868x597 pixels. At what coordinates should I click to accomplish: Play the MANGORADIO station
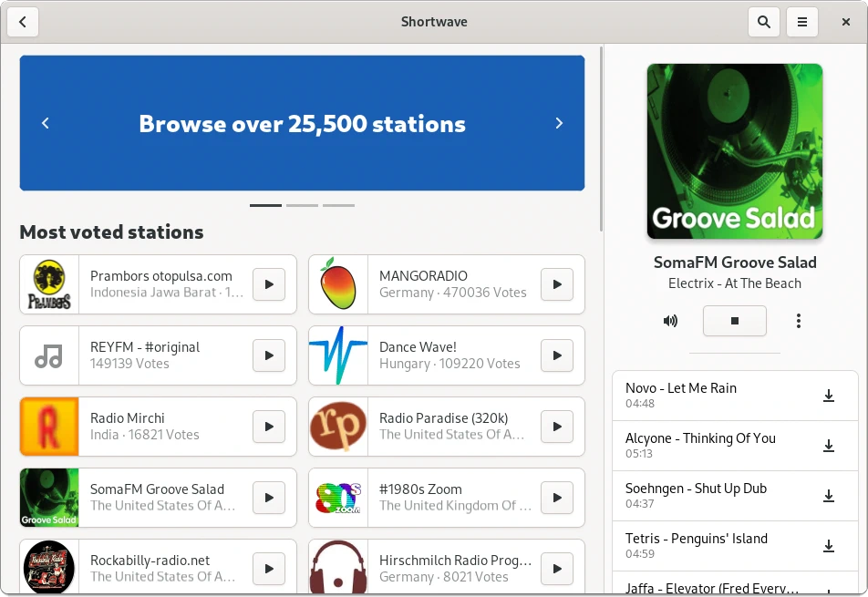pos(557,284)
